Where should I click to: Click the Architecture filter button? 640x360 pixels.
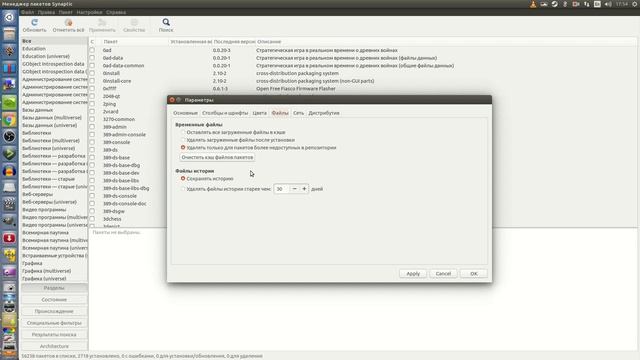tap(54, 346)
